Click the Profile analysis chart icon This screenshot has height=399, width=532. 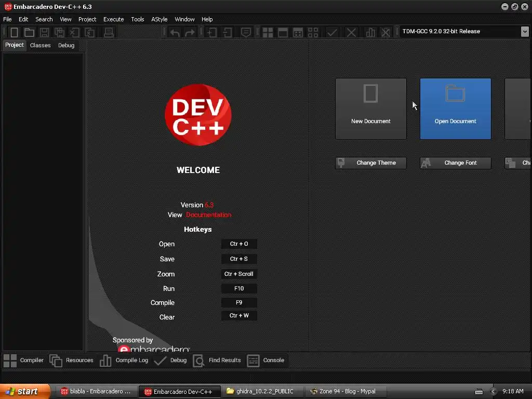tap(370, 33)
